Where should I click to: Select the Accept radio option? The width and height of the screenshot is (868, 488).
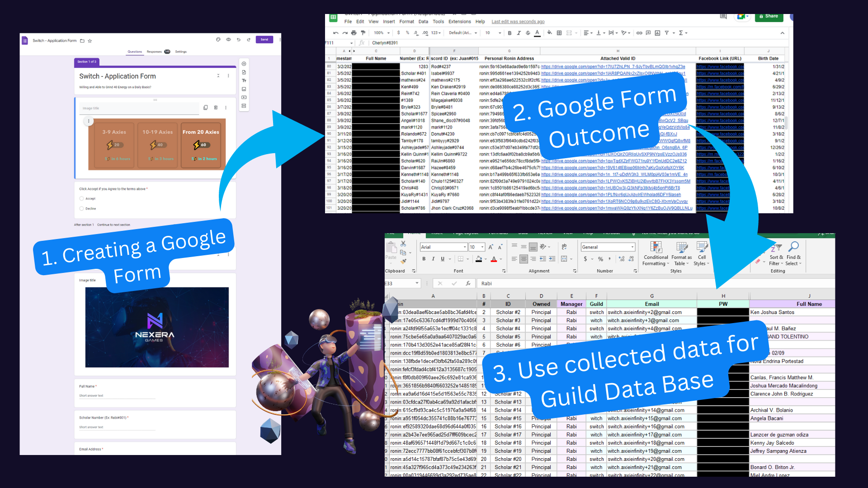(82, 198)
